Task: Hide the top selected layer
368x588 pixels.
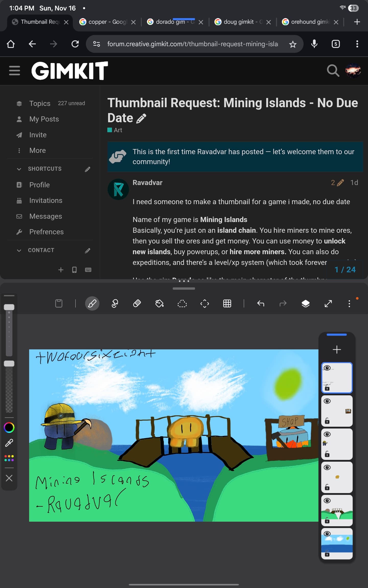Action: [327, 368]
